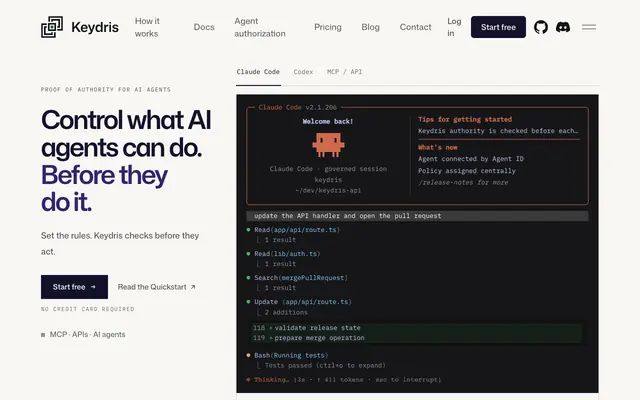640x400 pixels.
Task: Click the Log in link
Action: 454,27
